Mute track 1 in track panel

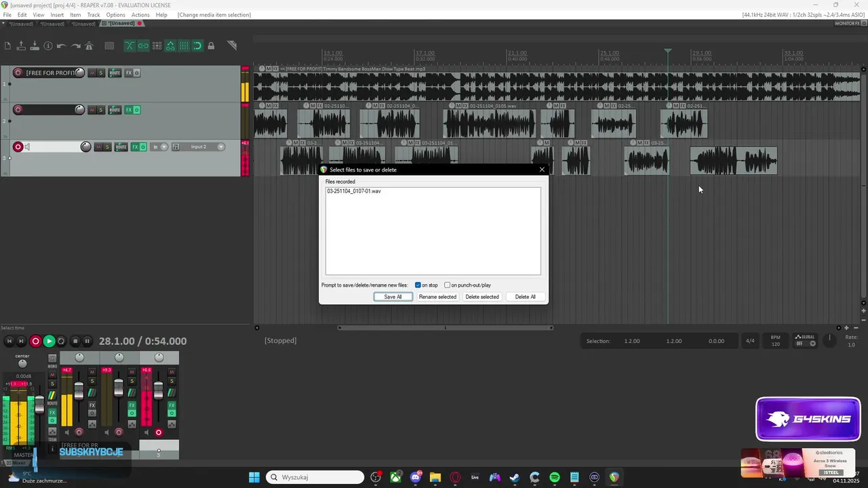pyautogui.click(x=92, y=73)
